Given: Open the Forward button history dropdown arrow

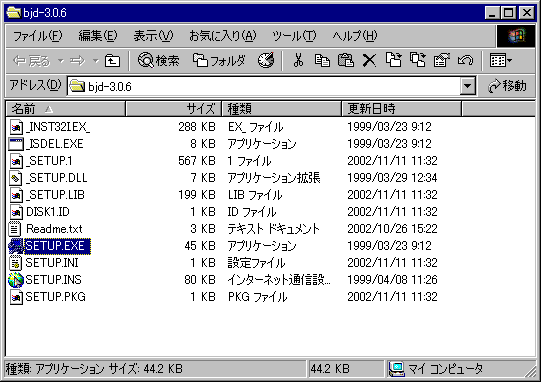Looking at the screenshot, I should tap(96, 61).
